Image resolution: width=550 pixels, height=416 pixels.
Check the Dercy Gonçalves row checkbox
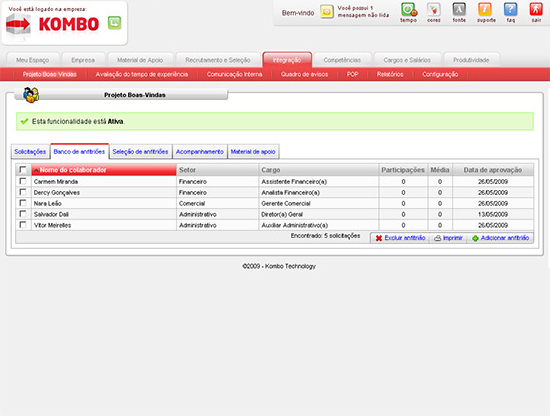click(x=23, y=192)
